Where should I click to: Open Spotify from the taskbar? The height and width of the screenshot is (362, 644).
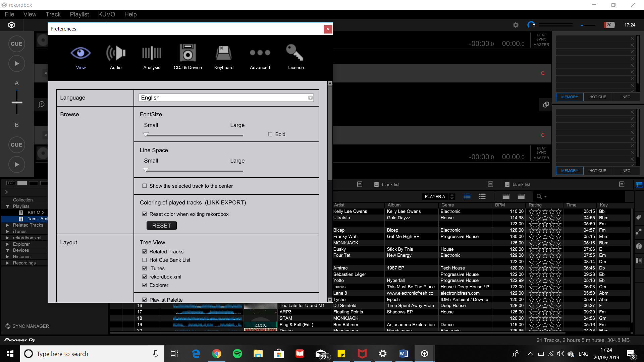pyautogui.click(x=237, y=354)
